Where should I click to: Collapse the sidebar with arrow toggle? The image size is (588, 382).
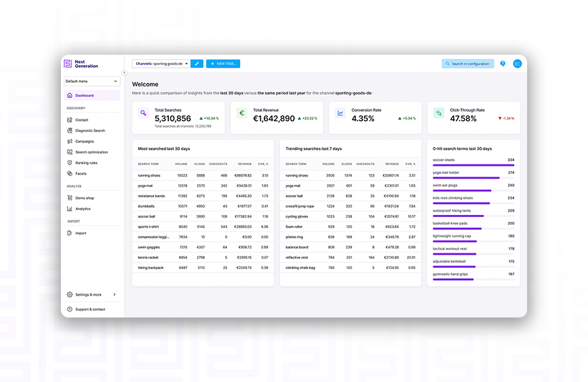tap(124, 73)
